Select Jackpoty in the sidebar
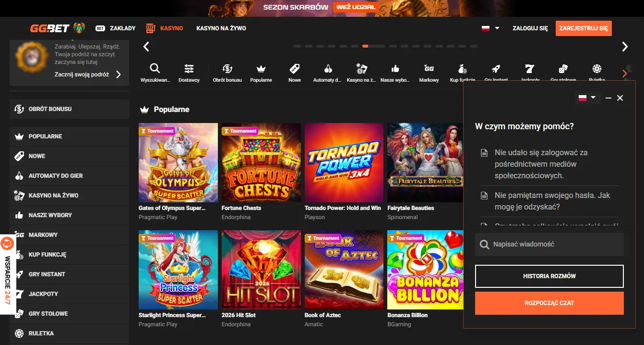Viewport: 644px width, 345px height. coord(69,294)
